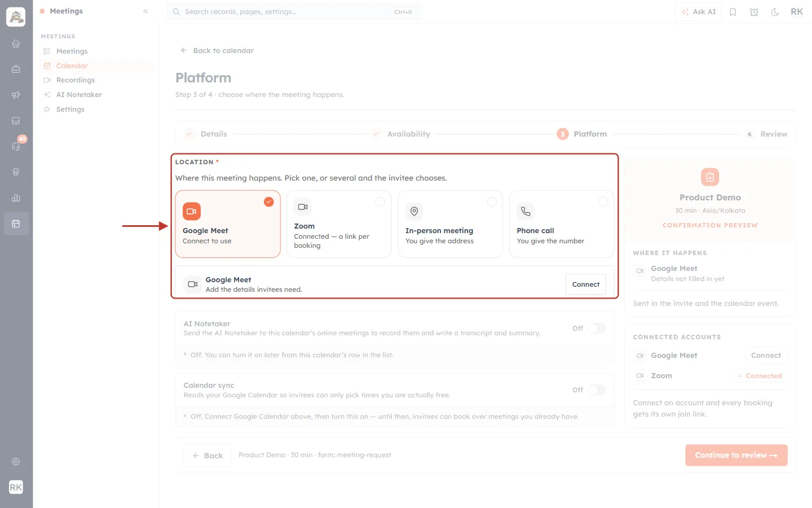The image size is (812, 508).
Task: Connect Google Meet under Connected Accounts
Action: click(x=766, y=356)
